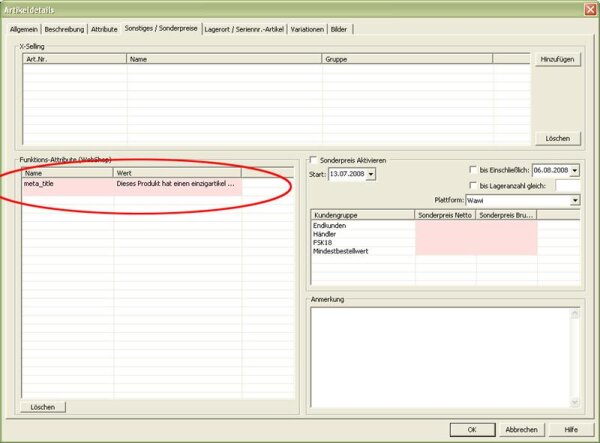Open the Beschreibung tab
The width and height of the screenshot is (600, 443).
64,29
